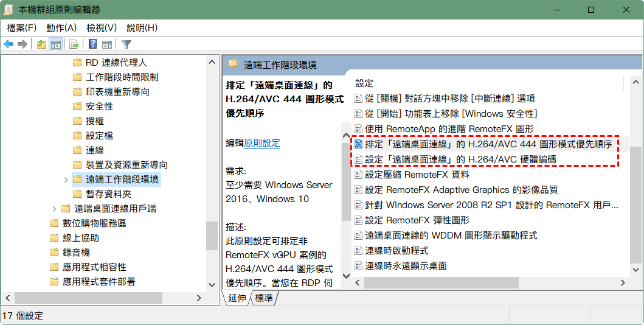
Task: Select the 安全性 folder in tree
Action: [100, 107]
